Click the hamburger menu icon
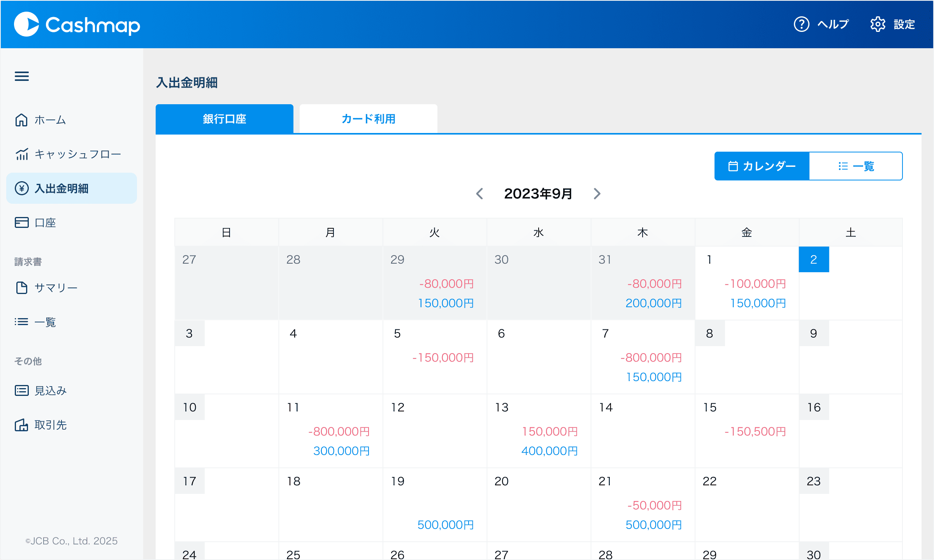Viewport: 934px width, 560px height. point(22,76)
